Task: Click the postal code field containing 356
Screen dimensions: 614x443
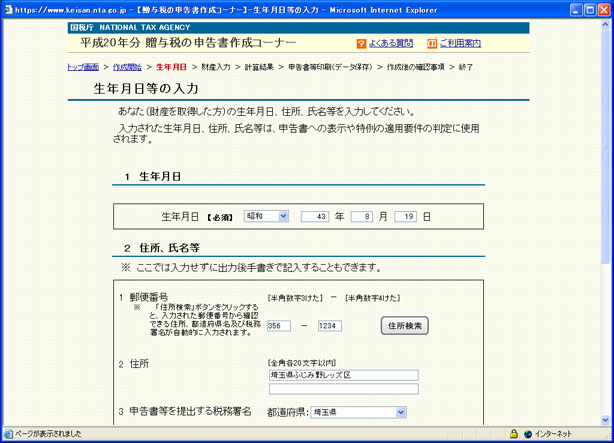Action: click(x=279, y=326)
